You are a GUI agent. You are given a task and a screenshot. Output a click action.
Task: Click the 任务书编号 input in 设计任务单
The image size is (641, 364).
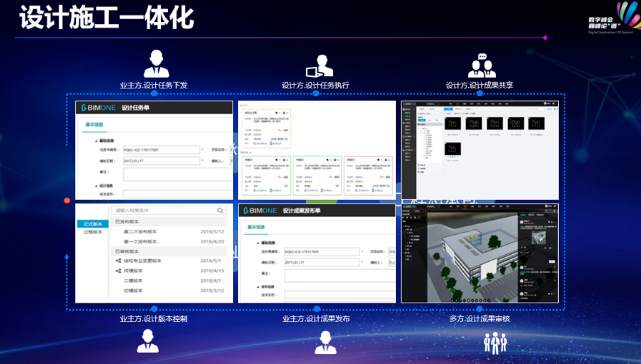coord(161,150)
